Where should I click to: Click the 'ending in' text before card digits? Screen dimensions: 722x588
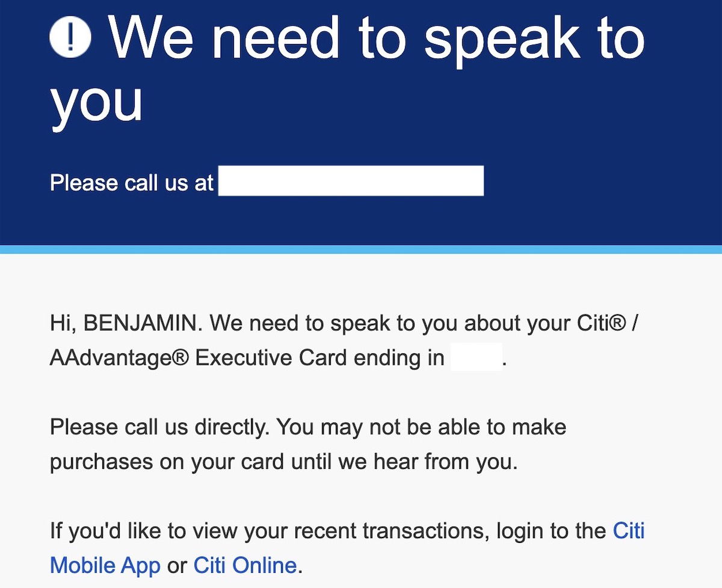point(399,358)
